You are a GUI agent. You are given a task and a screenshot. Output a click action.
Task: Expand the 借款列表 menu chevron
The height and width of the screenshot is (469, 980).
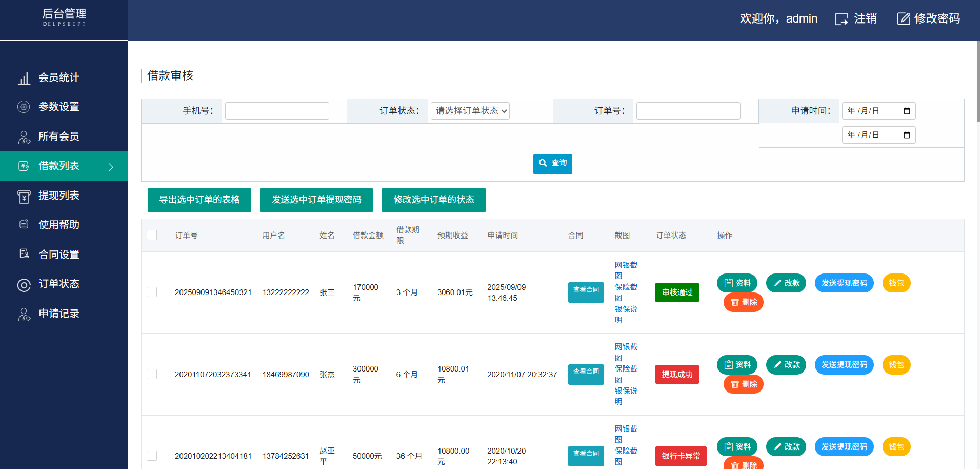111,167
